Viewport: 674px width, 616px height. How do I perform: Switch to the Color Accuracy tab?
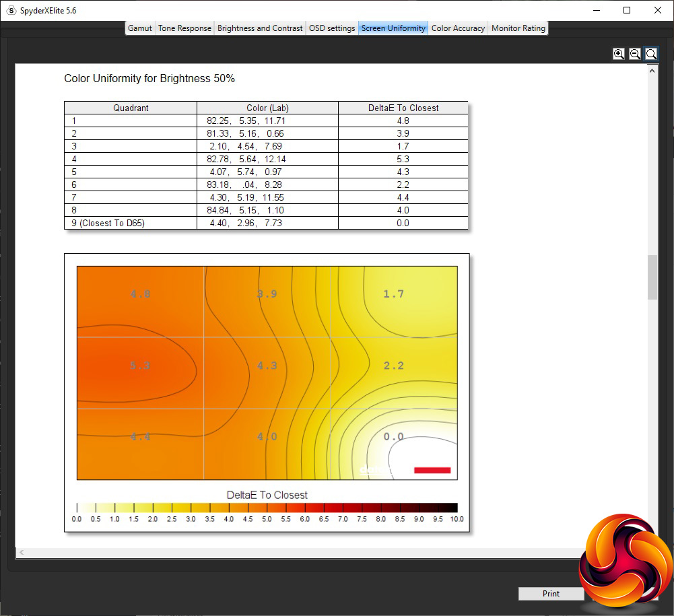tap(458, 28)
